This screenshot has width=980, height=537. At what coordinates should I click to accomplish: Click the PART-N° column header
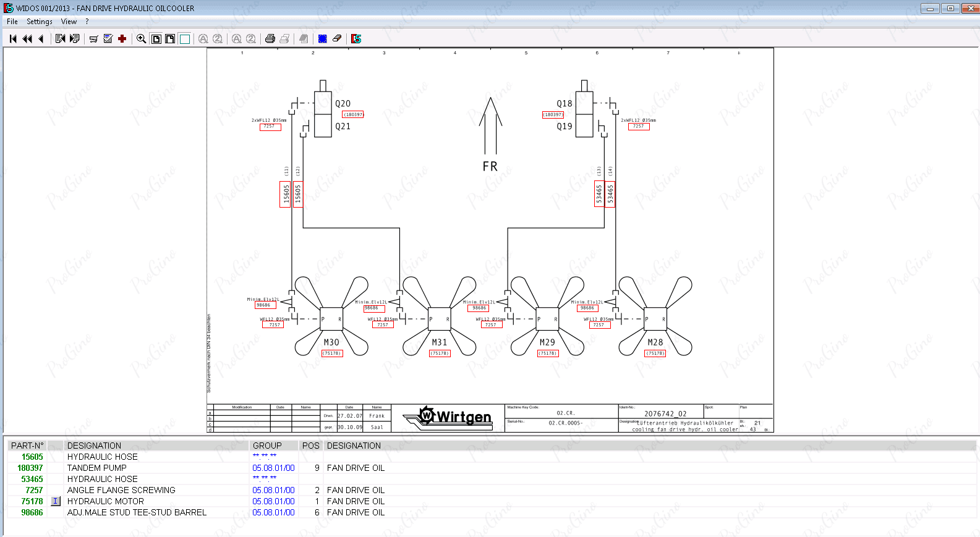point(27,446)
